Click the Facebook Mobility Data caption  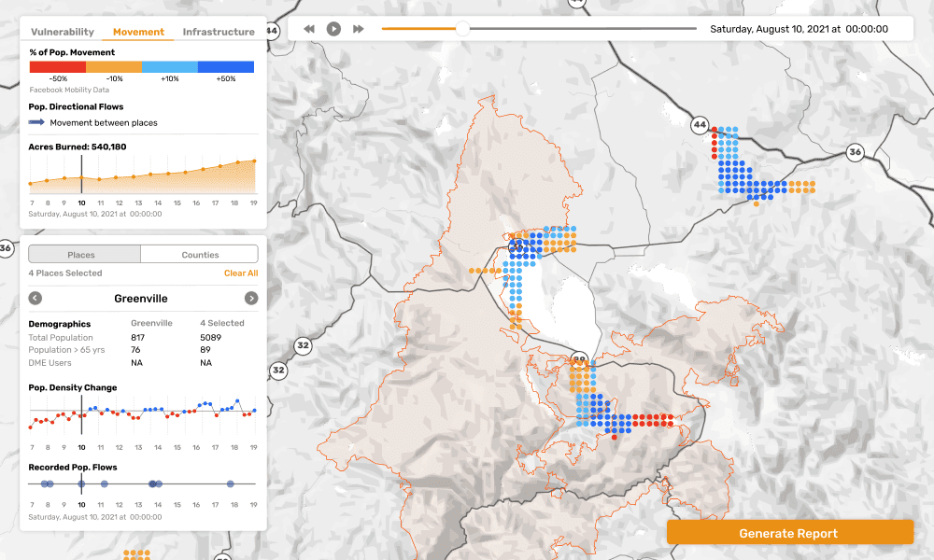tap(69, 90)
